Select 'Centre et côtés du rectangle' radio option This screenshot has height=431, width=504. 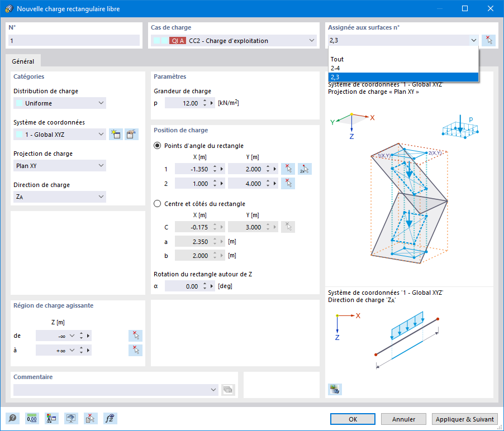click(x=157, y=204)
